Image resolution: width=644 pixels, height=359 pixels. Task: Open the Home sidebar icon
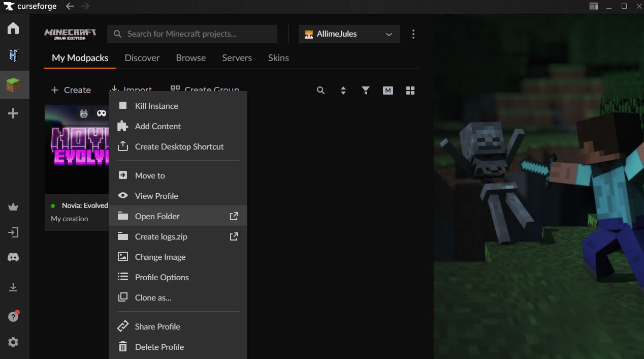[x=13, y=28]
